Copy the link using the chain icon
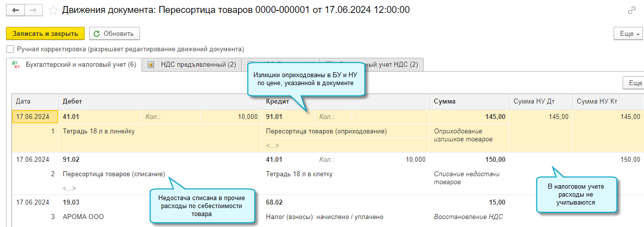 (x=632, y=10)
